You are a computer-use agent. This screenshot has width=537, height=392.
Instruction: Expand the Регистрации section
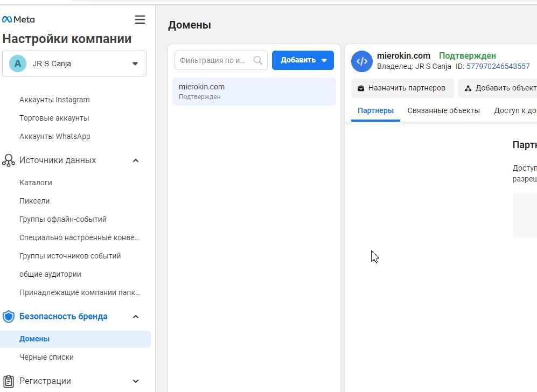[x=136, y=381]
